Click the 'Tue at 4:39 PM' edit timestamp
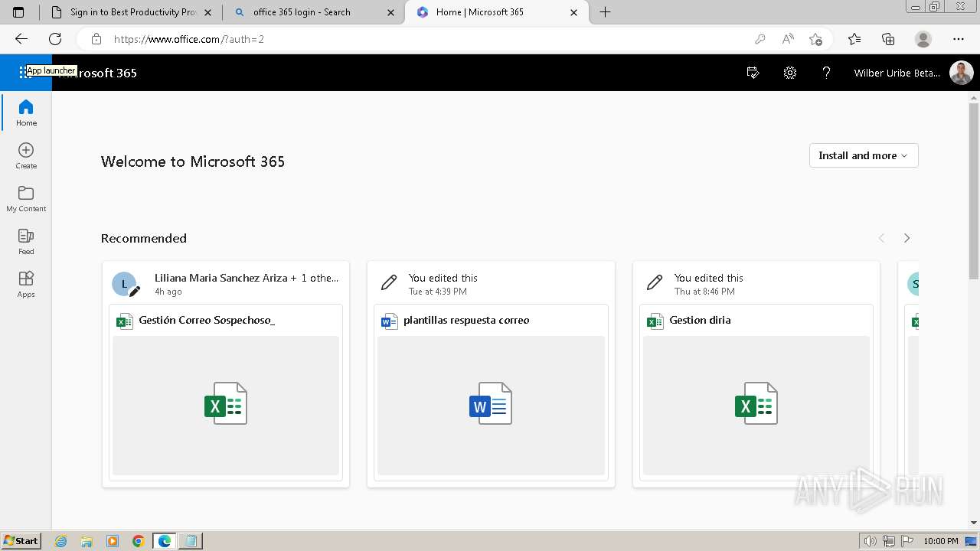The width and height of the screenshot is (980, 551). [x=437, y=292]
